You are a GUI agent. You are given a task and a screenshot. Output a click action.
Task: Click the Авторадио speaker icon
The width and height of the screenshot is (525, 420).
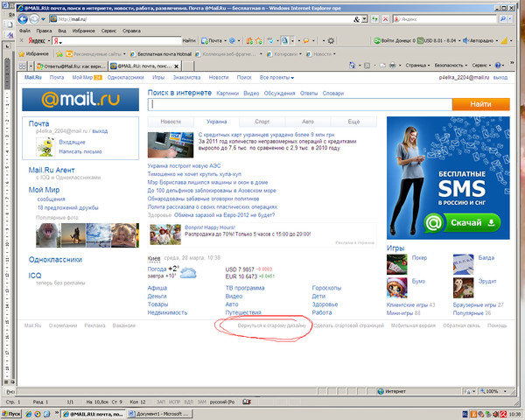coord(465,41)
